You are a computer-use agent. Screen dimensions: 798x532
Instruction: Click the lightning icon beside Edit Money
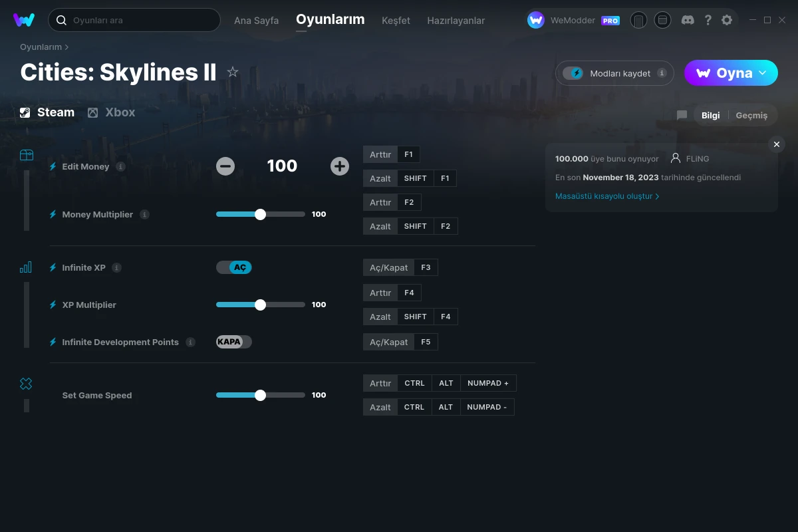(53, 167)
